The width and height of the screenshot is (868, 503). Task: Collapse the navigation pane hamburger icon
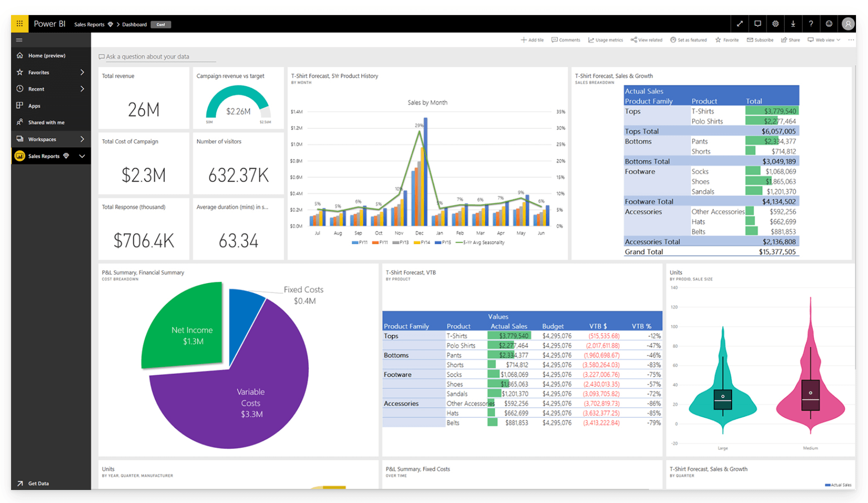tap(20, 40)
